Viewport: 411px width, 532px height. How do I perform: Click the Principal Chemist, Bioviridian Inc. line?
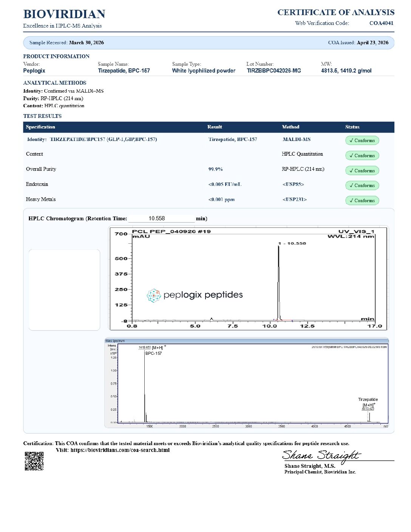[x=320, y=472]
